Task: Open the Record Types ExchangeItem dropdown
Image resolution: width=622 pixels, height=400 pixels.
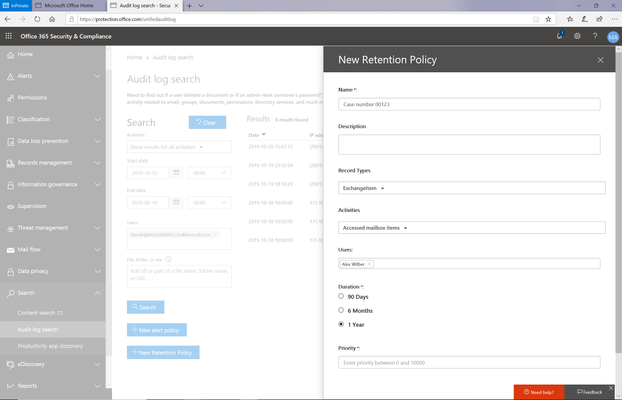Action: 472,188
